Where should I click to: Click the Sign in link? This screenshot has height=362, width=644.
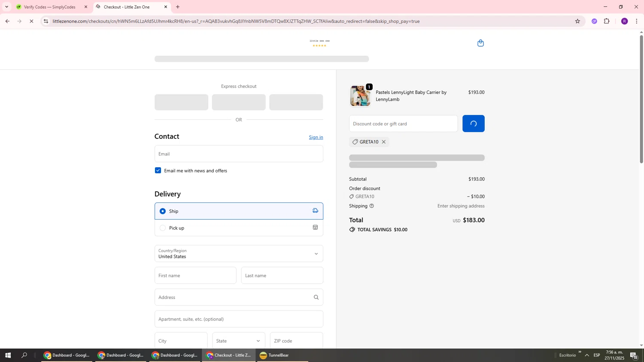point(316,137)
